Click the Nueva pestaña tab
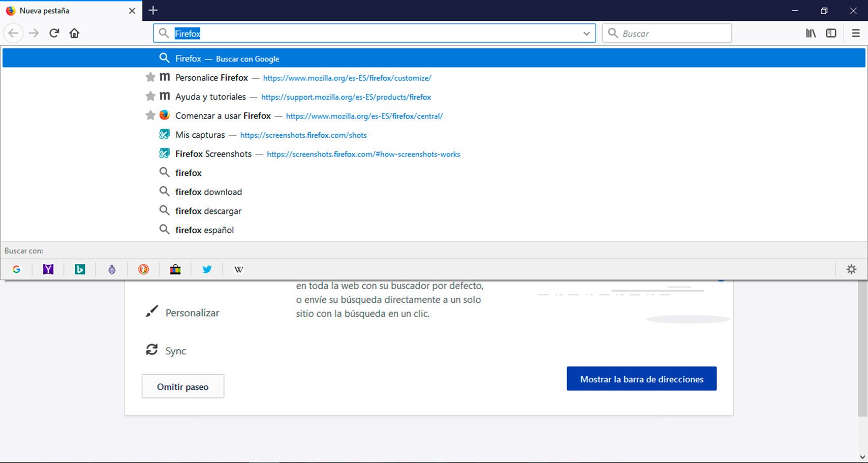 coord(71,11)
